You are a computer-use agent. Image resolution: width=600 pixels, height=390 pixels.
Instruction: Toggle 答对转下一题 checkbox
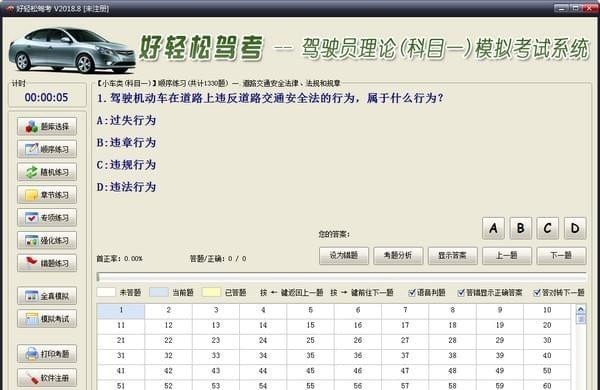537,293
